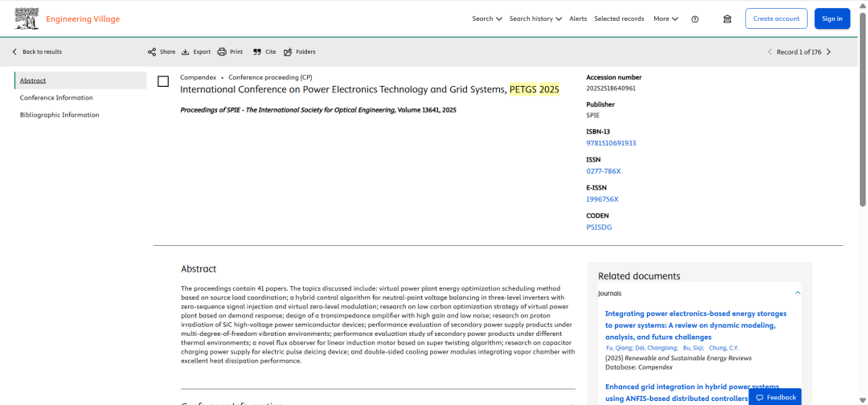Click the Record 1 of 176 text

click(799, 52)
